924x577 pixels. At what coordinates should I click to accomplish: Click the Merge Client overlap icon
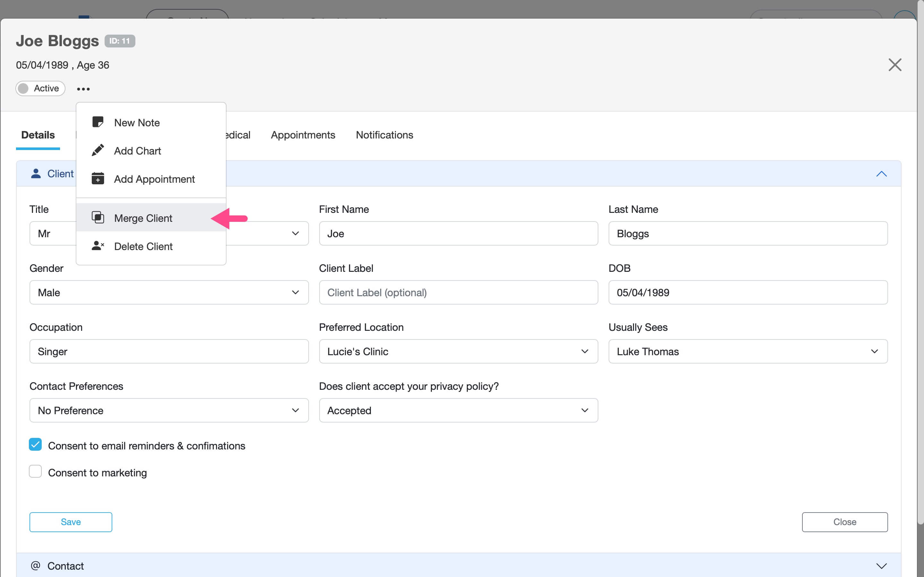pos(98,218)
